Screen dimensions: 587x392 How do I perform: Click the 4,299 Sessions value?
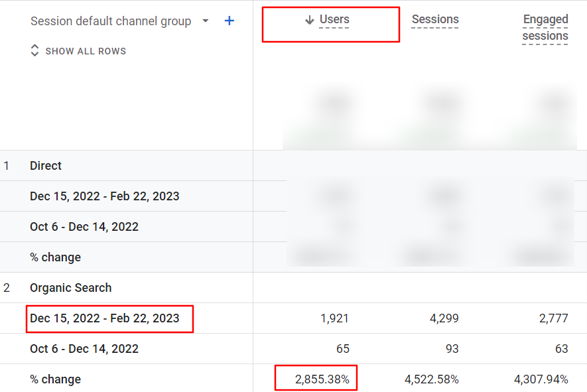click(x=444, y=318)
